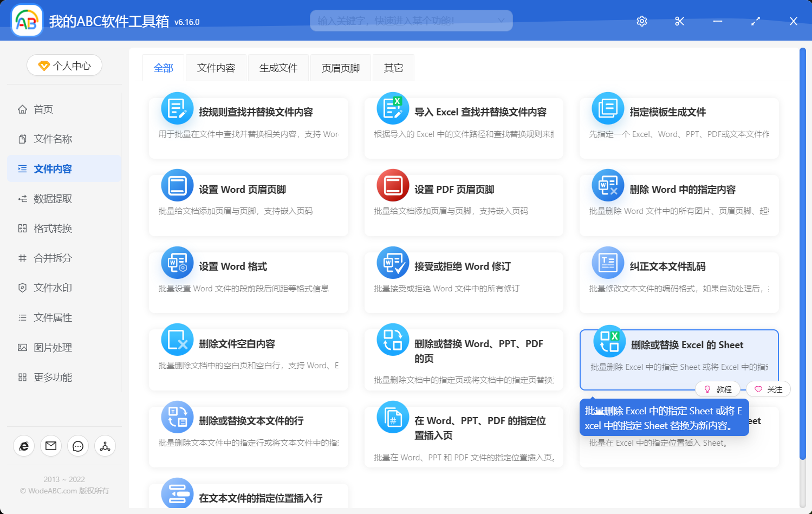812x514 pixels.
Task: Open app settings via the gear icon
Action: (x=641, y=21)
